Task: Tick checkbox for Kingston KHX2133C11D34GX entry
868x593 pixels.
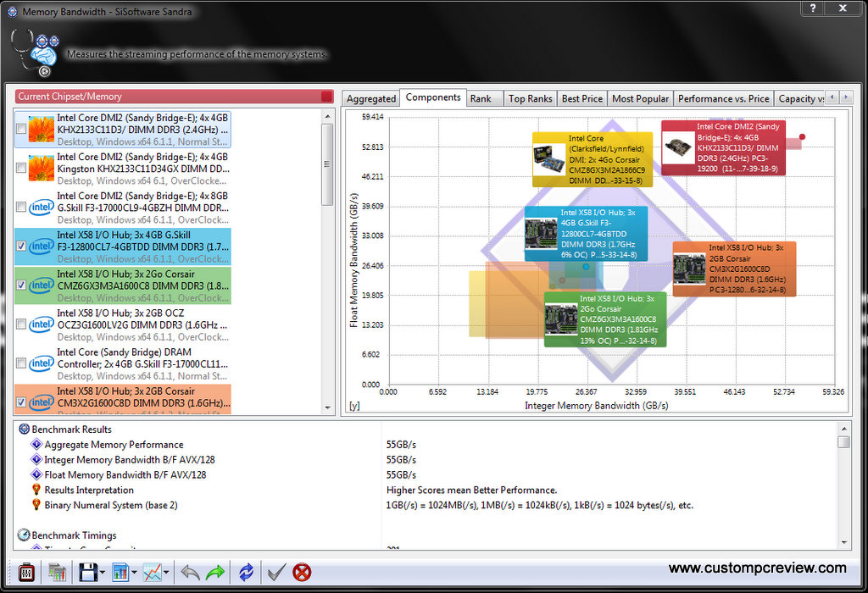Action: click(x=21, y=168)
